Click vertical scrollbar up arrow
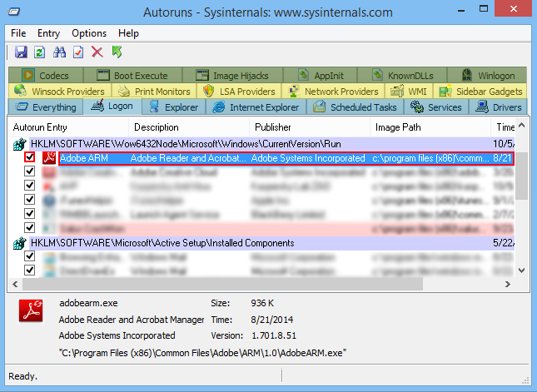 [x=521, y=126]
